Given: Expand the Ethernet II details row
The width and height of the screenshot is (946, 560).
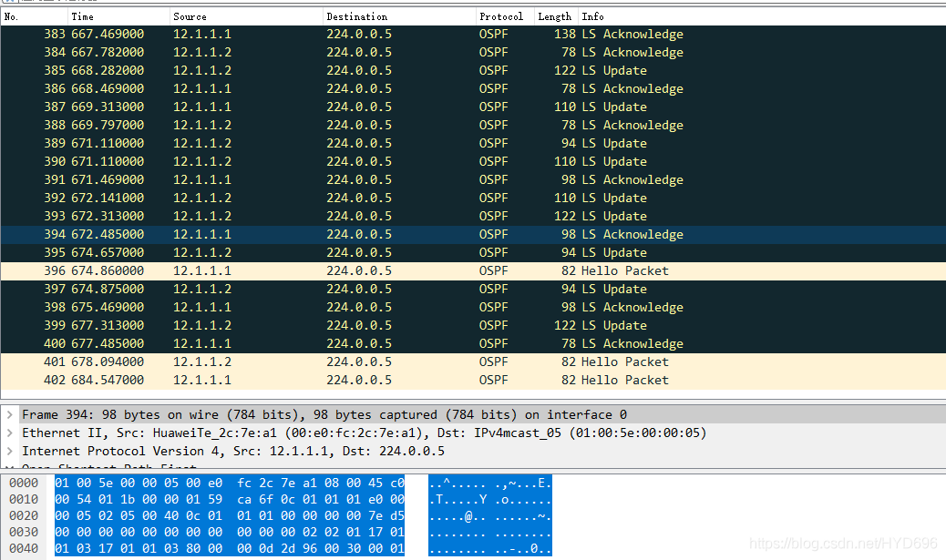Looking at the screenshot, I should [x=10, y=433].
